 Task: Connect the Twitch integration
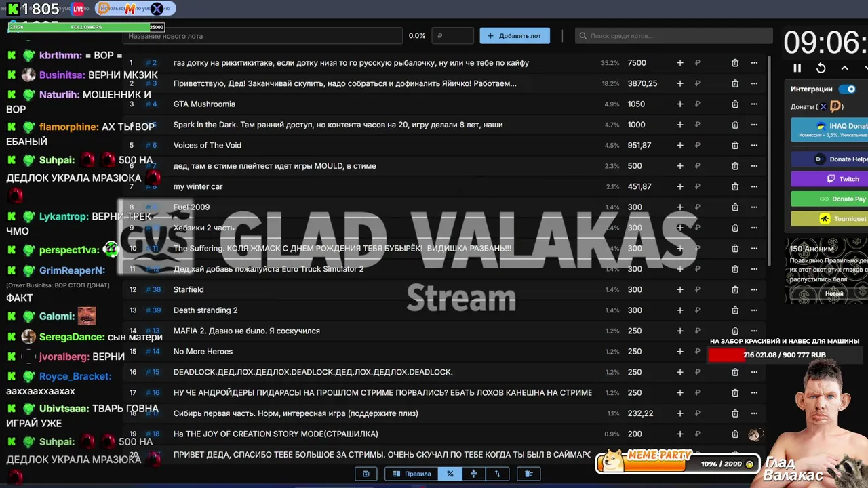(829, 179)
